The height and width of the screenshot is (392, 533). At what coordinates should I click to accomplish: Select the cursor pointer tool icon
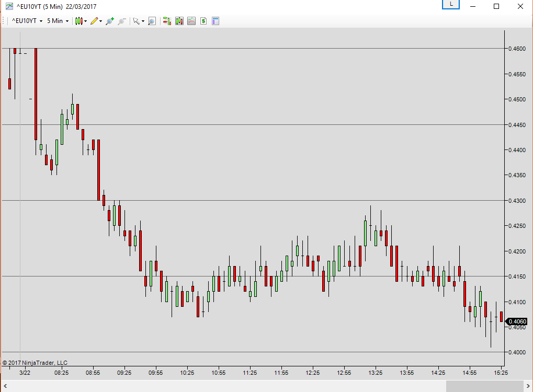tap(137, 21)
